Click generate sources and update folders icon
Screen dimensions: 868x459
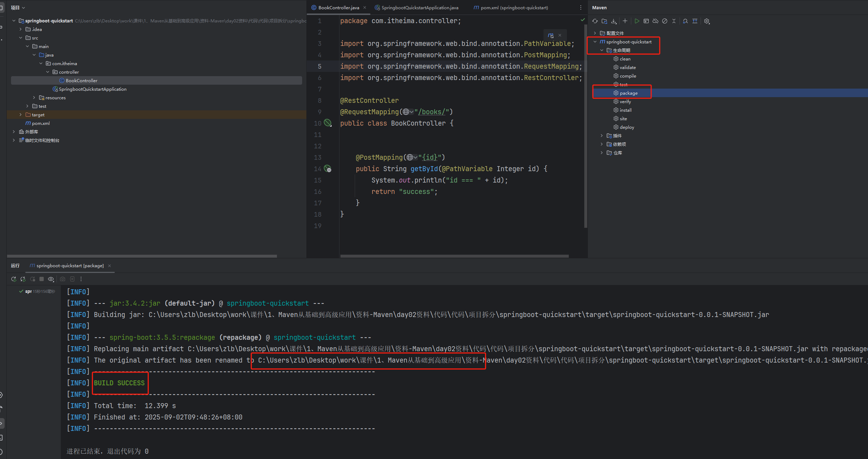(x=604, y=21)
